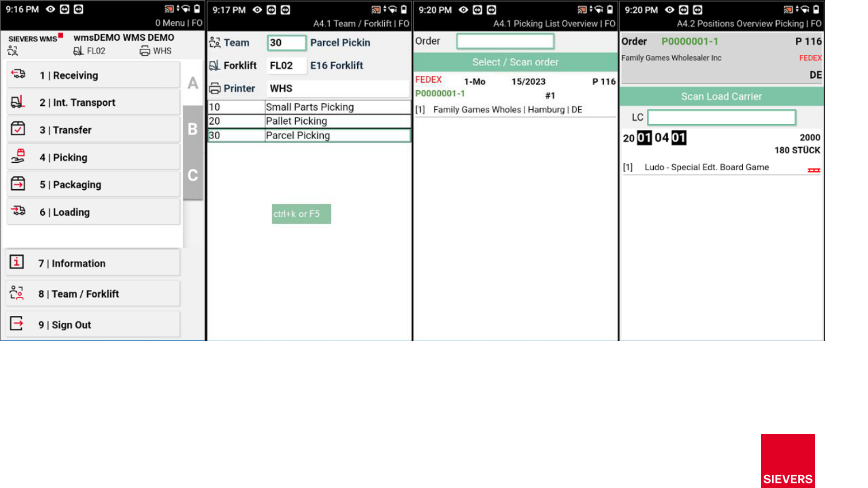Open the 1 | Receiving menu entry
The height and width of the screenshot is (488, 868).
coord(94,75)
